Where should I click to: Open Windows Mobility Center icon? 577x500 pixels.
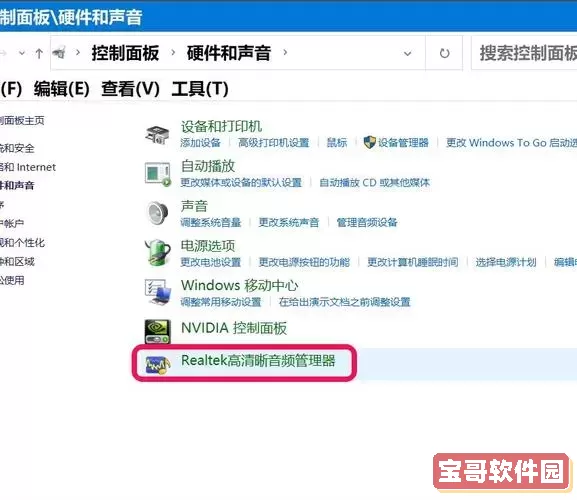point(157,292)
